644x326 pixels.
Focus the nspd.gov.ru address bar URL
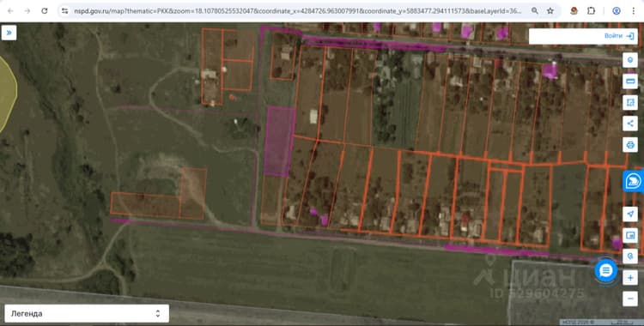point(298,11)
